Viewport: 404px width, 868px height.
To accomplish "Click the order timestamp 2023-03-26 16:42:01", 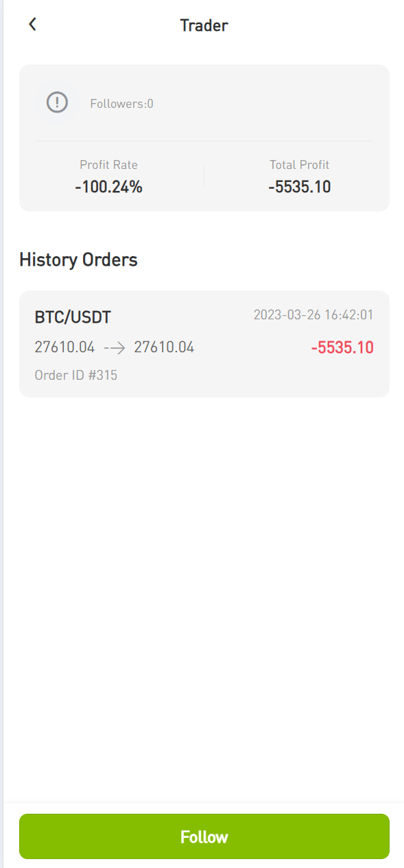I will [x=313, y=315].
